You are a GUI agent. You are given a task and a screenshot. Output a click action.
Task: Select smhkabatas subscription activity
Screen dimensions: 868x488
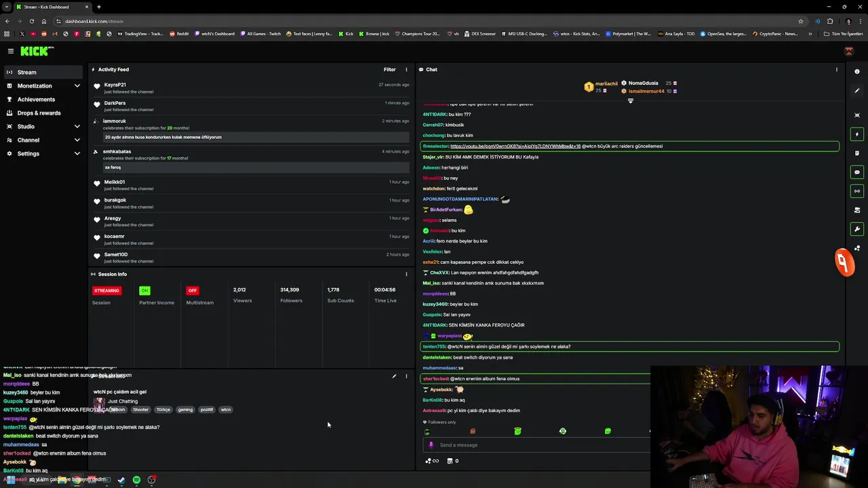coord(251,160)
